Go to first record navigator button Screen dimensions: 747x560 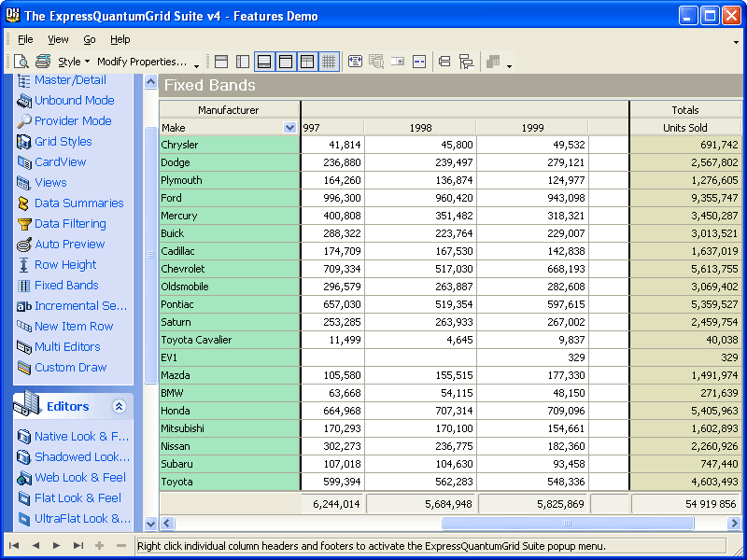[14, 546]
